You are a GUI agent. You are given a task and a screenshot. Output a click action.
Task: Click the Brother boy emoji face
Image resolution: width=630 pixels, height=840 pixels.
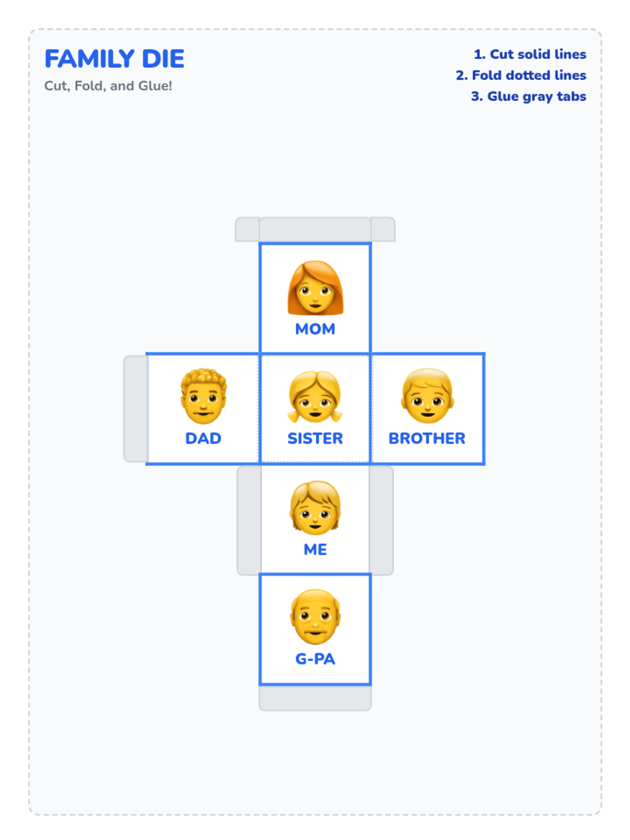tap(427, 396)
